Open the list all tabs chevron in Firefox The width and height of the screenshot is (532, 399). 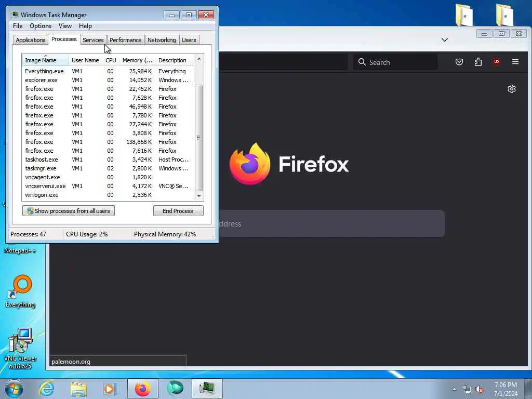445,39
